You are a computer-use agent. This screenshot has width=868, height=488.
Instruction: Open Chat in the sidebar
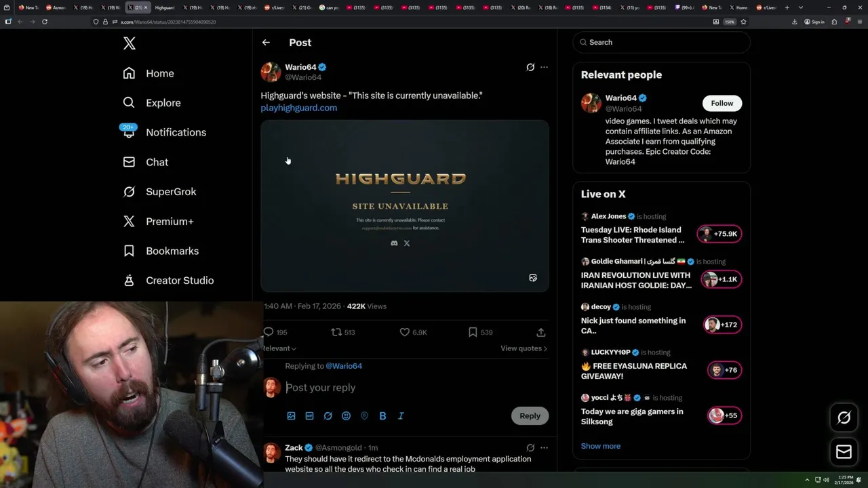click(x=145, y=162)
